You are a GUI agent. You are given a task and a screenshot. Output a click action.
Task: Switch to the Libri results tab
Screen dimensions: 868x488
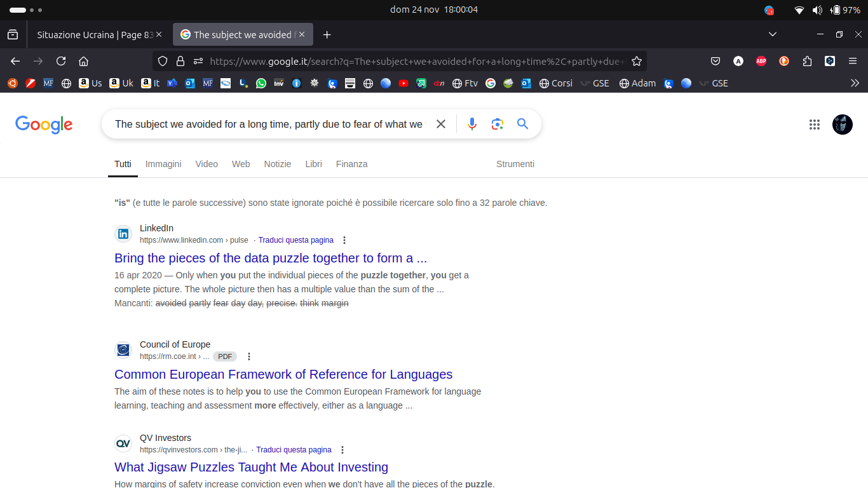(x=313, y=164)
